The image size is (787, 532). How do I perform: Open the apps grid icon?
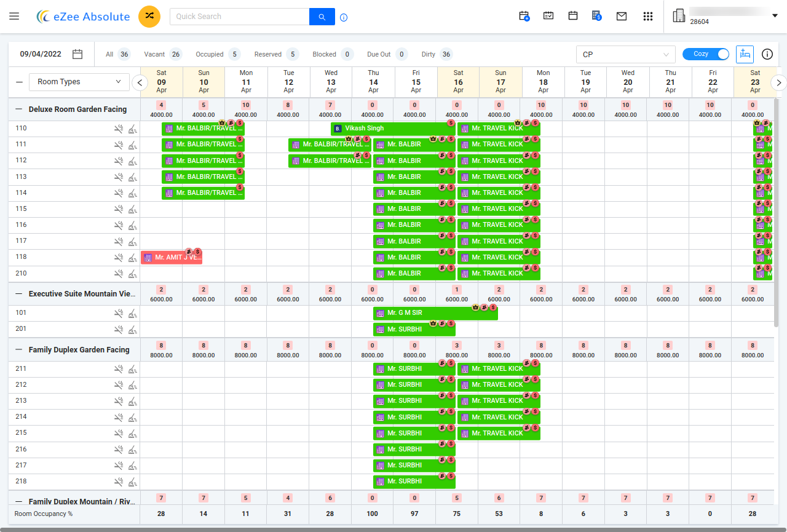click(x=648, y=16)
